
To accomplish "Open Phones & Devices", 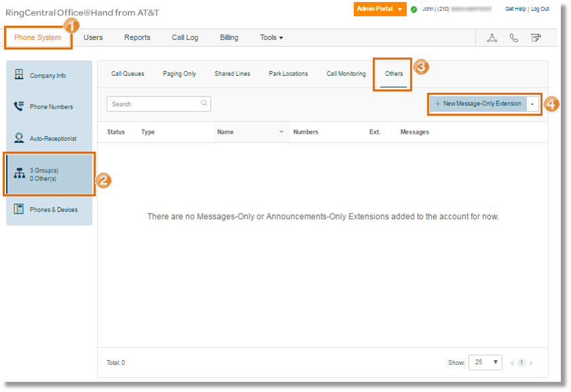I will click(x=52, y=210).
